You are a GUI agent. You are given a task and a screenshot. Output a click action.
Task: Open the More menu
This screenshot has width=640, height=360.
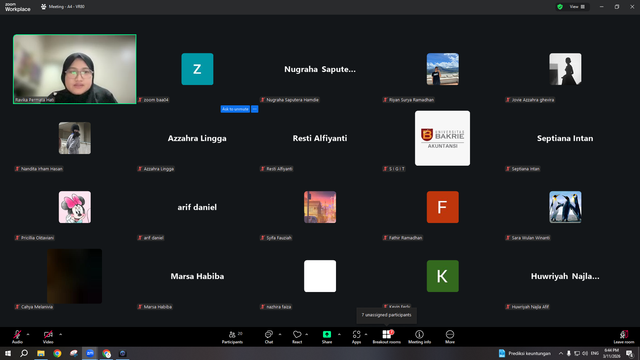450,337
